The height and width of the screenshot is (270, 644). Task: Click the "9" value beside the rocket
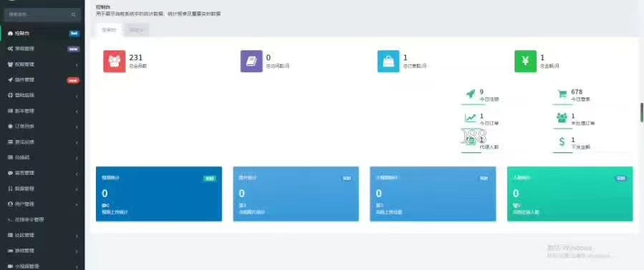(x=482, y=91)
